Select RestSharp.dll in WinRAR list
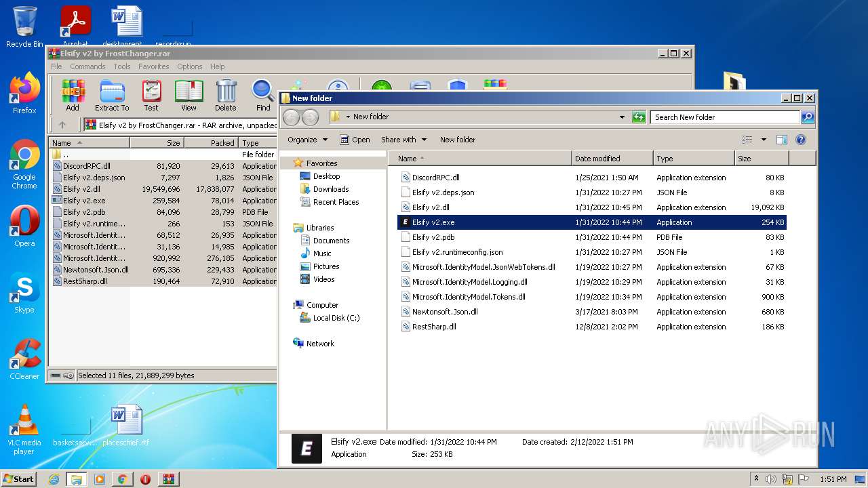The width and height of the screenshot is (868, 488). click(164, 281)
